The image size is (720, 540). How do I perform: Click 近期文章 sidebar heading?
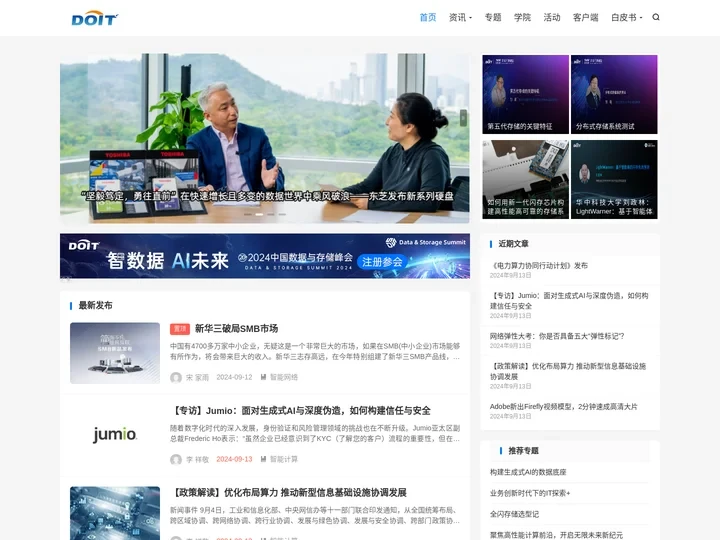click(513, 244)
